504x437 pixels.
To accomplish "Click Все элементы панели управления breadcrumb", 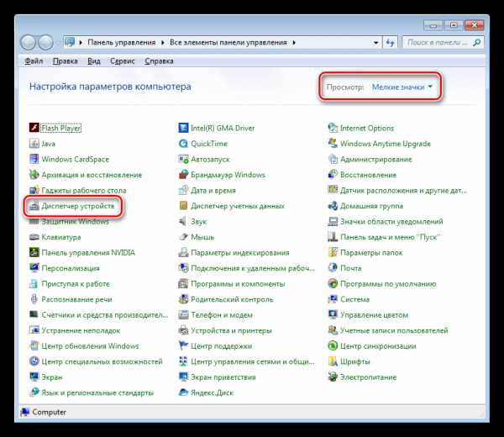I will [228, 43].
